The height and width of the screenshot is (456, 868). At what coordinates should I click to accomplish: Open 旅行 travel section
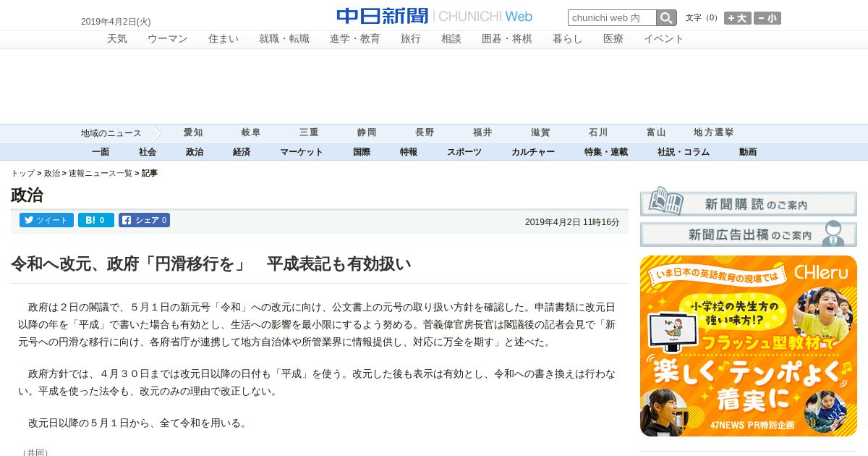[411, 39]
